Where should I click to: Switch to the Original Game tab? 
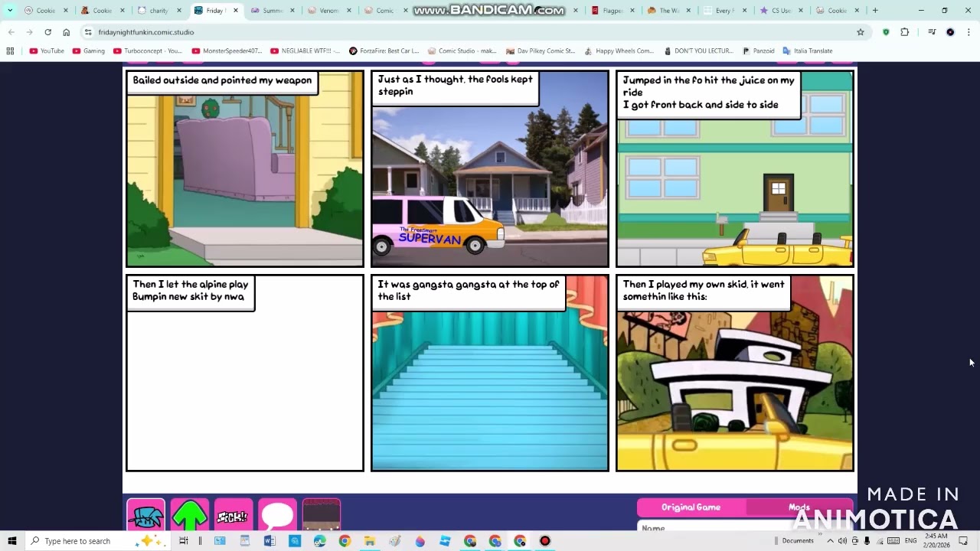691,507
